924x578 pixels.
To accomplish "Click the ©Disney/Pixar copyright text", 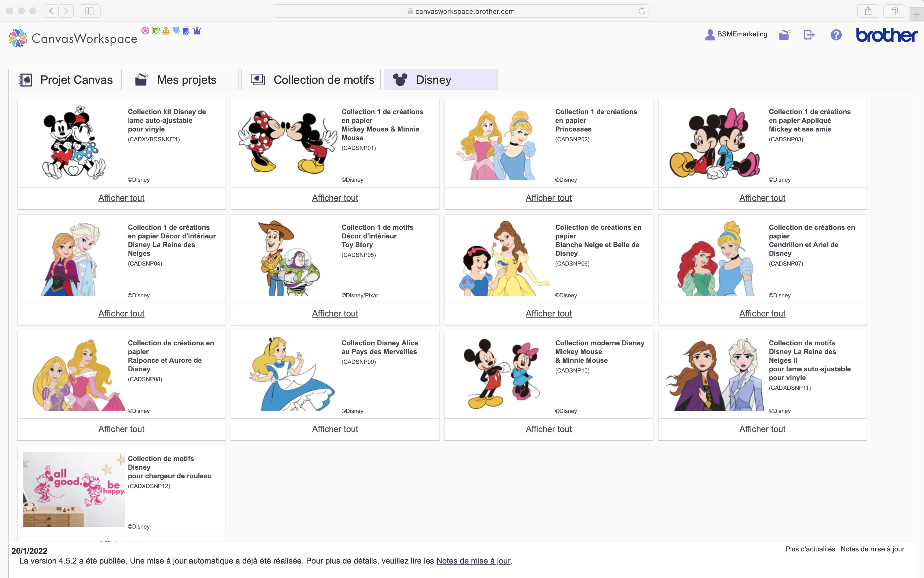I will click(360, 295).
